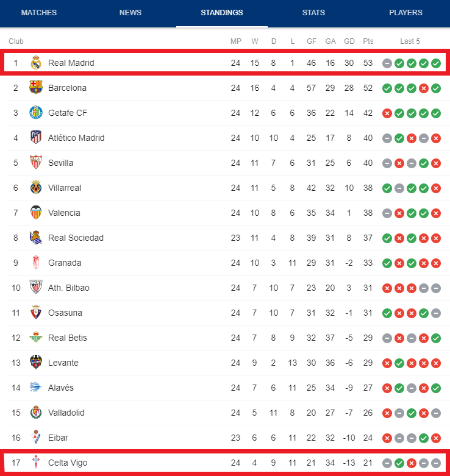Open the Matches tab
Screen dimensions: 450x476
[39, 13]
